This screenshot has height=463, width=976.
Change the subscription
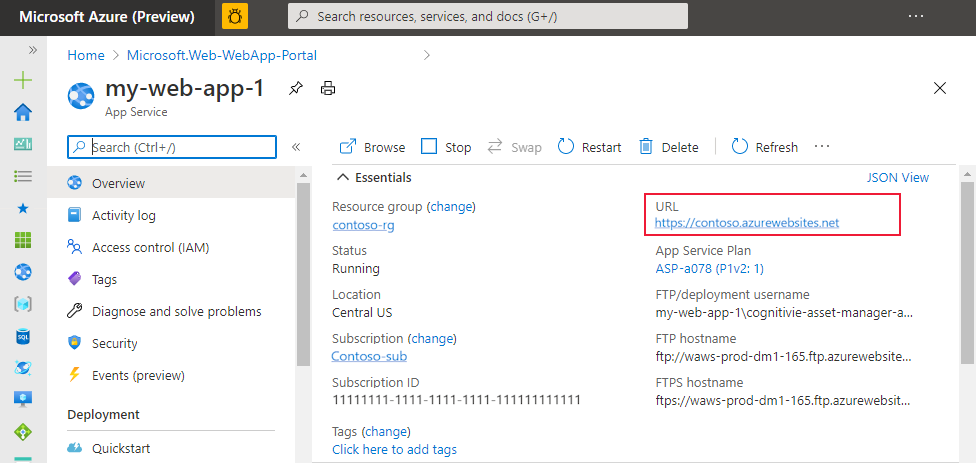433,339
